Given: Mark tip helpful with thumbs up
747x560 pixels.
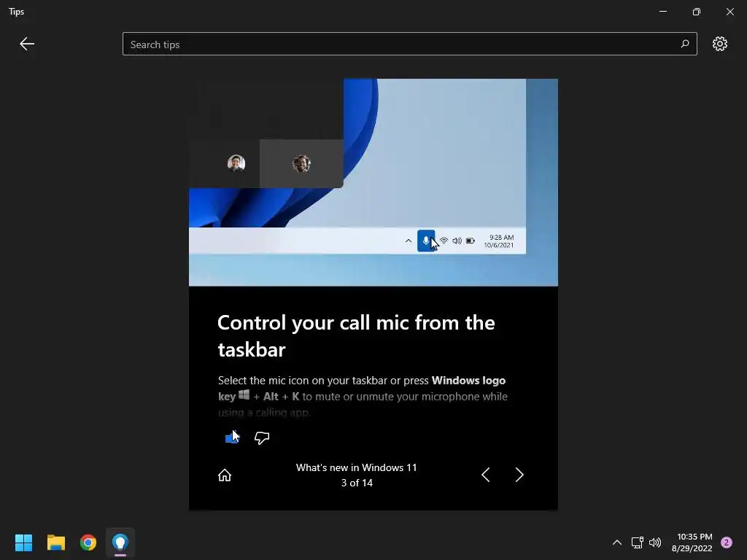Looking at the screenshot, I should (231, 437).
